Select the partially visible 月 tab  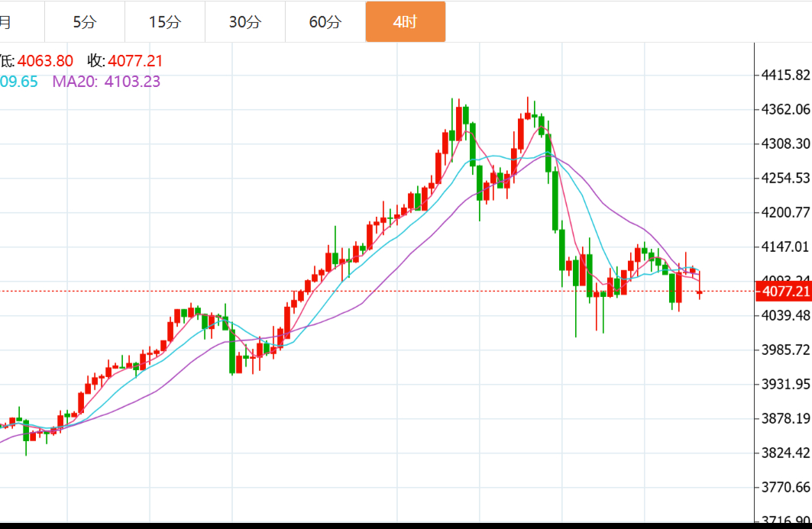(x=8, y=22)
